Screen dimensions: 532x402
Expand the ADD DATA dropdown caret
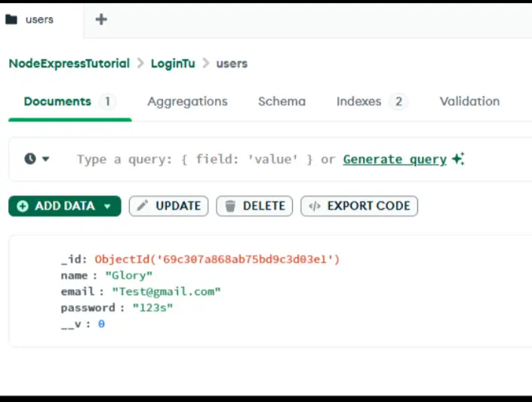(108, 206)
